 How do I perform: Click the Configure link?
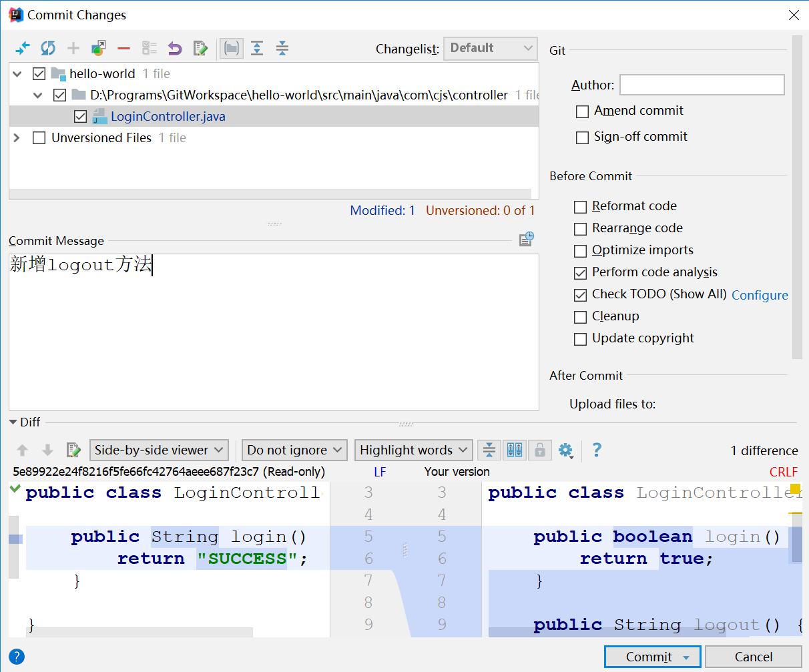(x=760, y=295)
